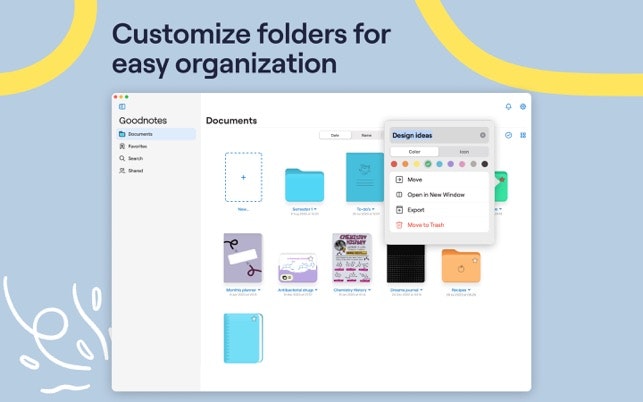643x402 pixels.
Task: Open Chemistry History options arrow
Action: [x=369, y=290]
